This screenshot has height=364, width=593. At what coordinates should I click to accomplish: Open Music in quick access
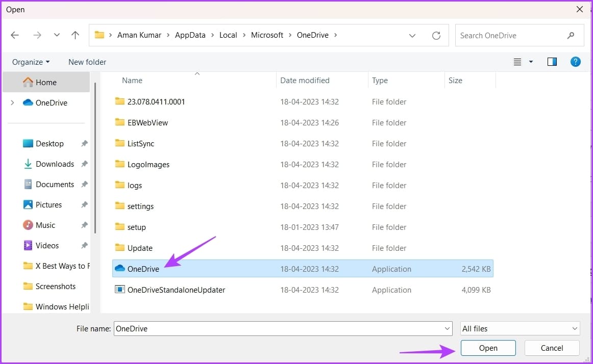pos(45,225)
